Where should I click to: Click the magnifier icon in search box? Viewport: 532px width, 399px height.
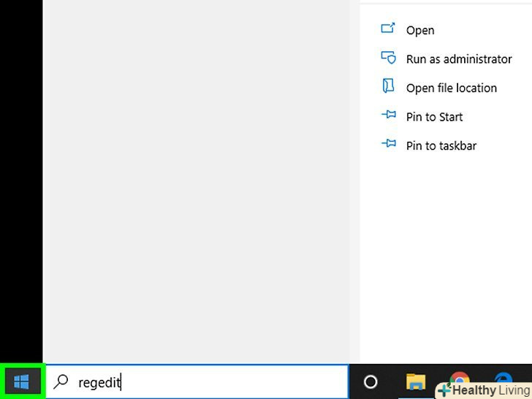61,381
